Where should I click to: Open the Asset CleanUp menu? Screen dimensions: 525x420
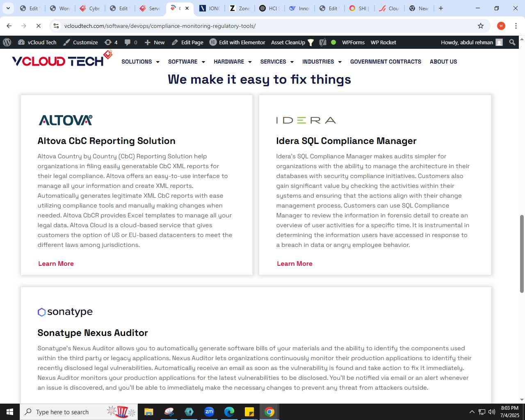[292, 42]
